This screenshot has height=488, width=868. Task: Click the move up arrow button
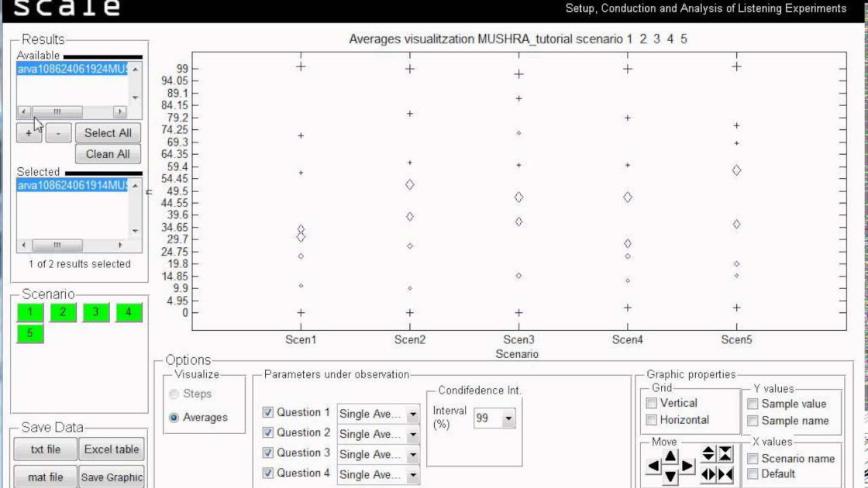tap(670, 456)
